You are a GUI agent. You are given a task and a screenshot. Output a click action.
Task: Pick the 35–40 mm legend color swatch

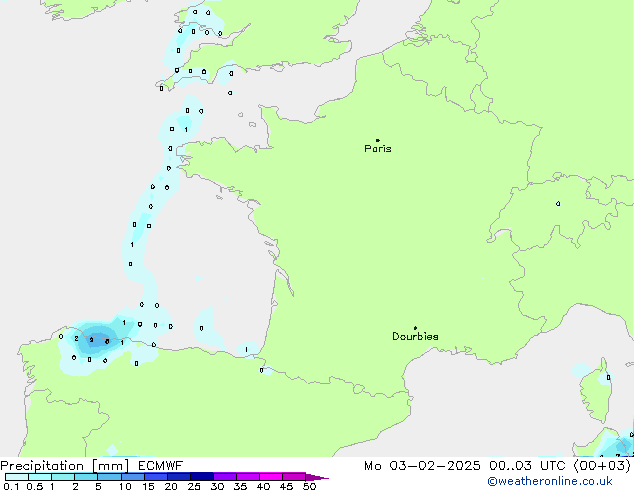point(247,477)
